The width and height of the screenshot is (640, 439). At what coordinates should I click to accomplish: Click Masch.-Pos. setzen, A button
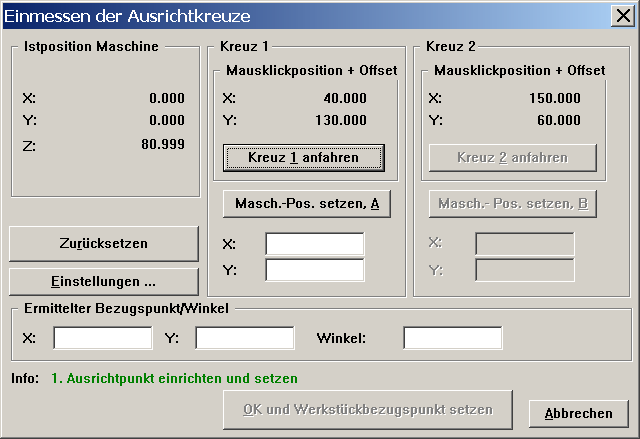pos(306,204)
